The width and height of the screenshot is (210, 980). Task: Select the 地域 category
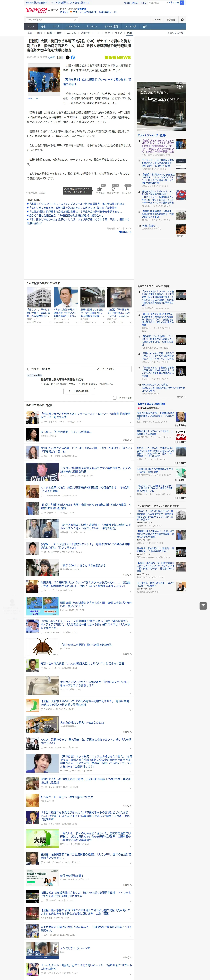tap(129, 33)
